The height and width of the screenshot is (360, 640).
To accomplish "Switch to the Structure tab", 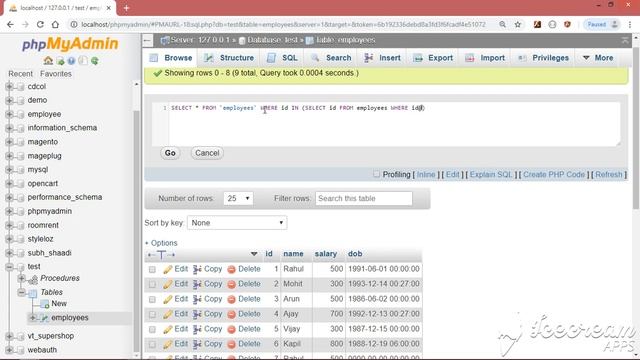I will click(229, 58).
